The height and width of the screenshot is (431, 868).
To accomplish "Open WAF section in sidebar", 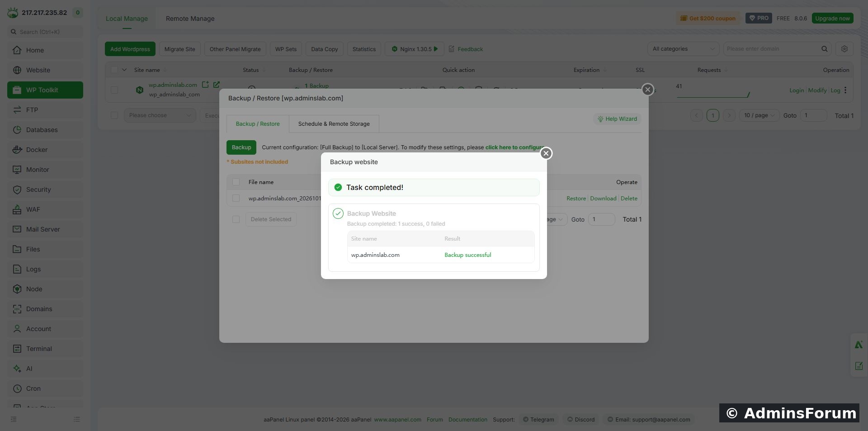I will (45, 209).
